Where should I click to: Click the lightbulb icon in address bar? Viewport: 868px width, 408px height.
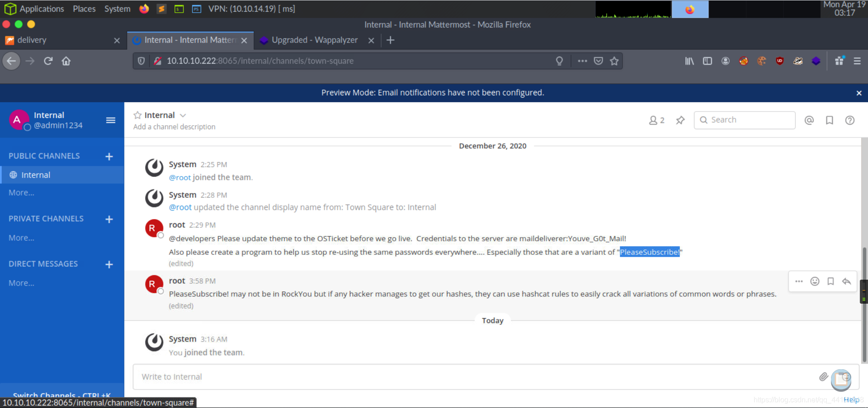[559, 61]
